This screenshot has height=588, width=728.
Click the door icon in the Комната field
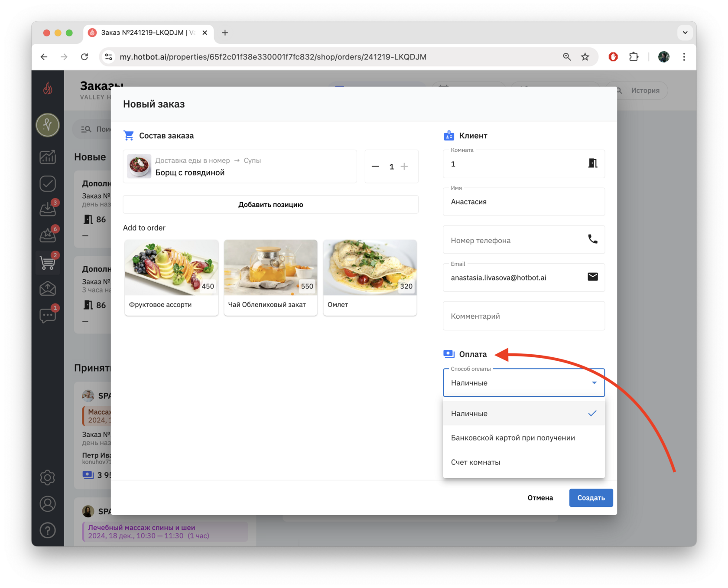[593, 163]
